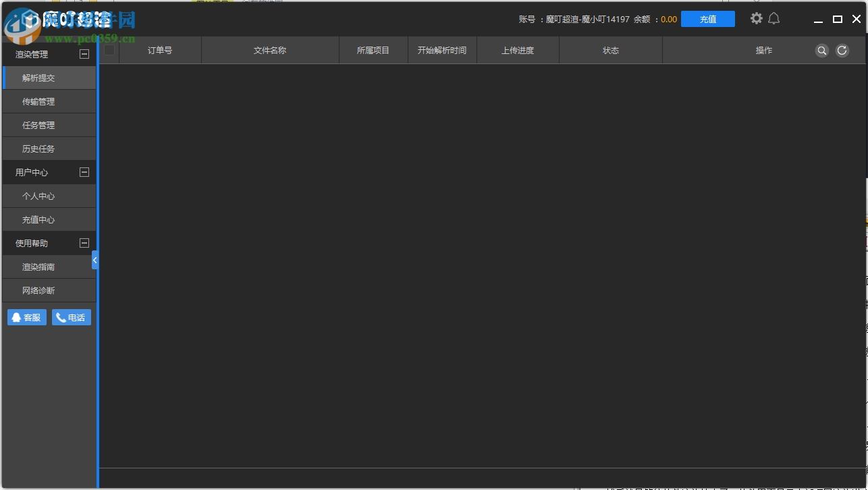868x490 pixels.
Task: Click the 订单号 column header
Action: tap(160, 50)
